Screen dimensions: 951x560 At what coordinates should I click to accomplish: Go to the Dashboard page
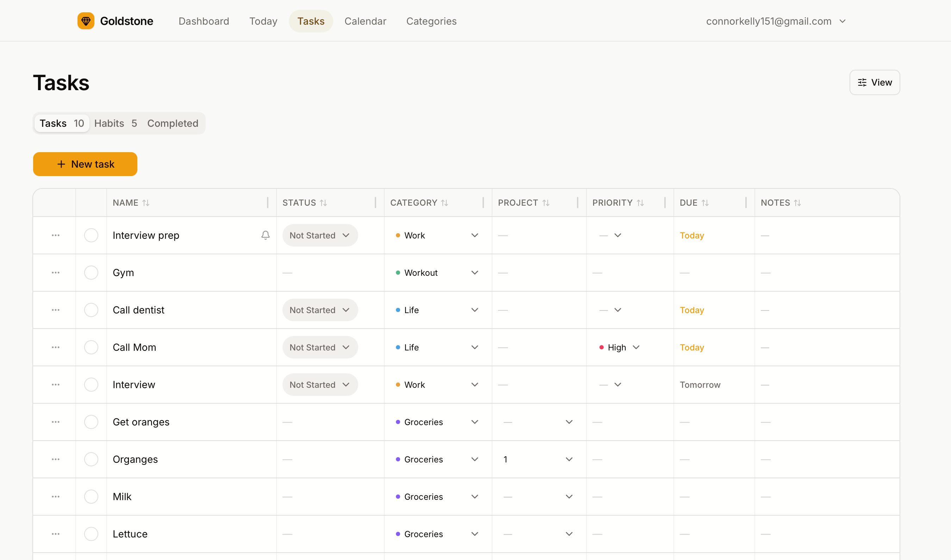[x=204, y=21]
